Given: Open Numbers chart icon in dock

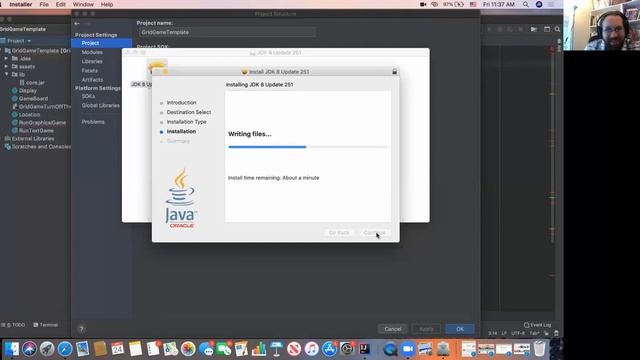Looking at the screenshot, I should 259,349.
